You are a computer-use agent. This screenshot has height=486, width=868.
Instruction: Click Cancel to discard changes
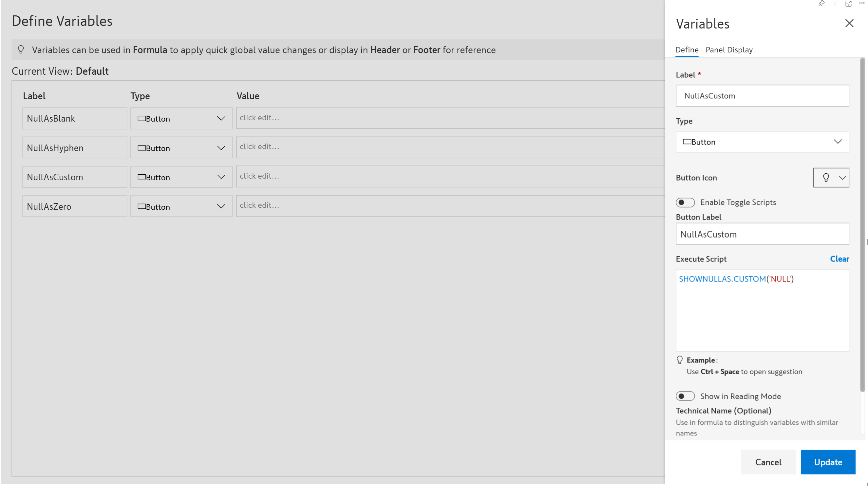point(768,462)
